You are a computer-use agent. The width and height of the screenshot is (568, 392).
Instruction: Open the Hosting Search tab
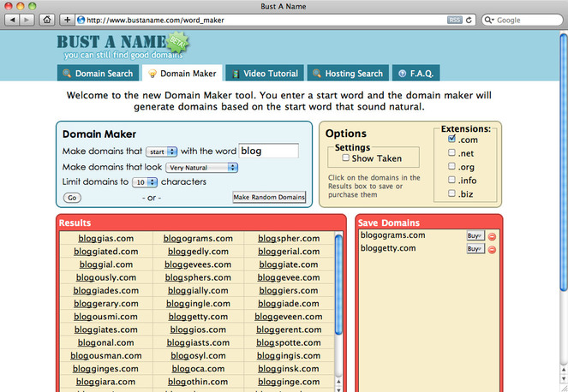(x=348, y=73)
